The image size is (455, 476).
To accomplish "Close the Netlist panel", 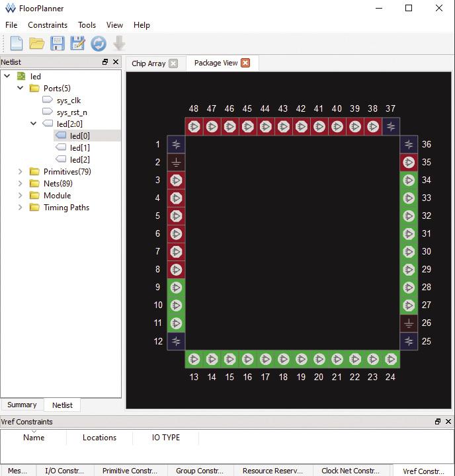I will [116, 62].
